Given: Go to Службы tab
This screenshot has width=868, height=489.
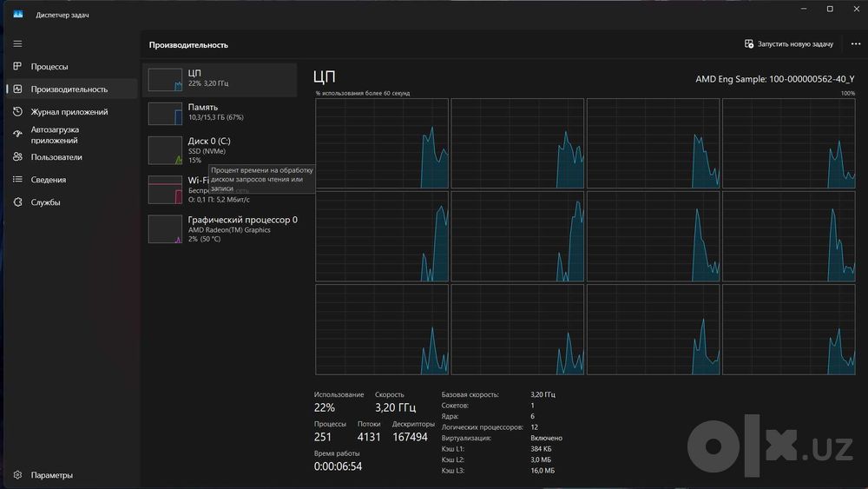Looking at the screenshot, I should tap(72, 202).
